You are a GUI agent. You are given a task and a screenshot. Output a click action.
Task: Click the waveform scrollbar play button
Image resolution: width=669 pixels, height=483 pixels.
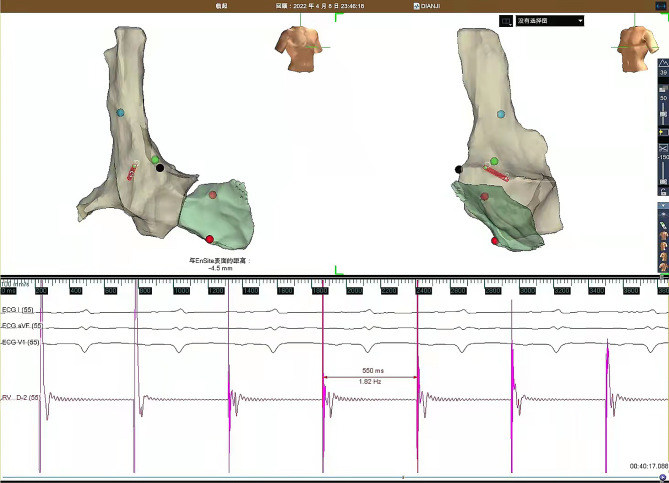tap(663, 477)
